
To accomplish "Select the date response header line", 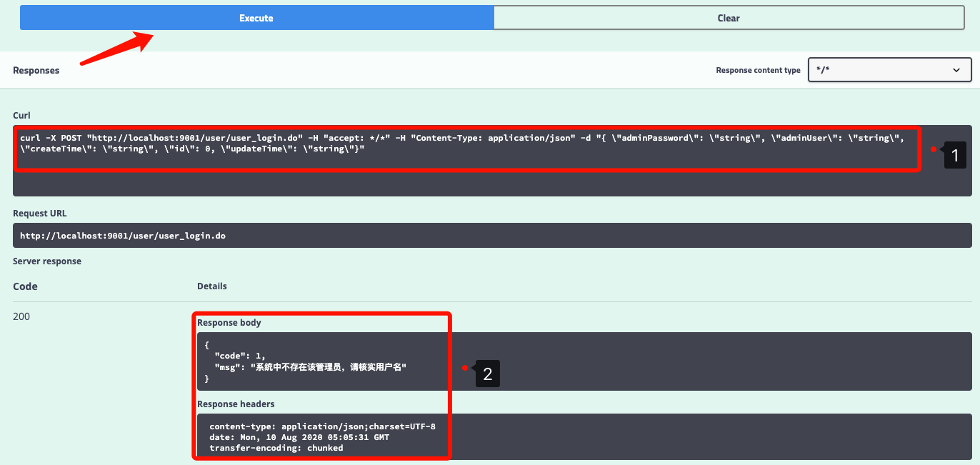I will tap(299, 437).
